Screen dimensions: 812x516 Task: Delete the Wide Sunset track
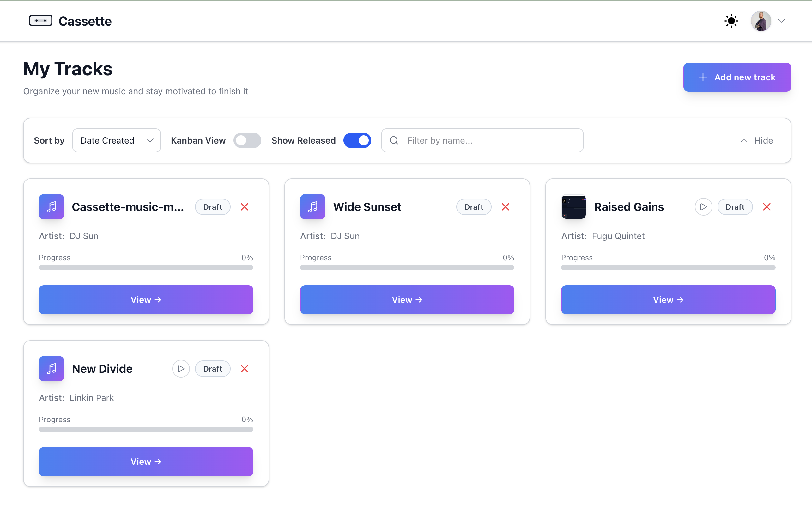click(x=505, y=207)
